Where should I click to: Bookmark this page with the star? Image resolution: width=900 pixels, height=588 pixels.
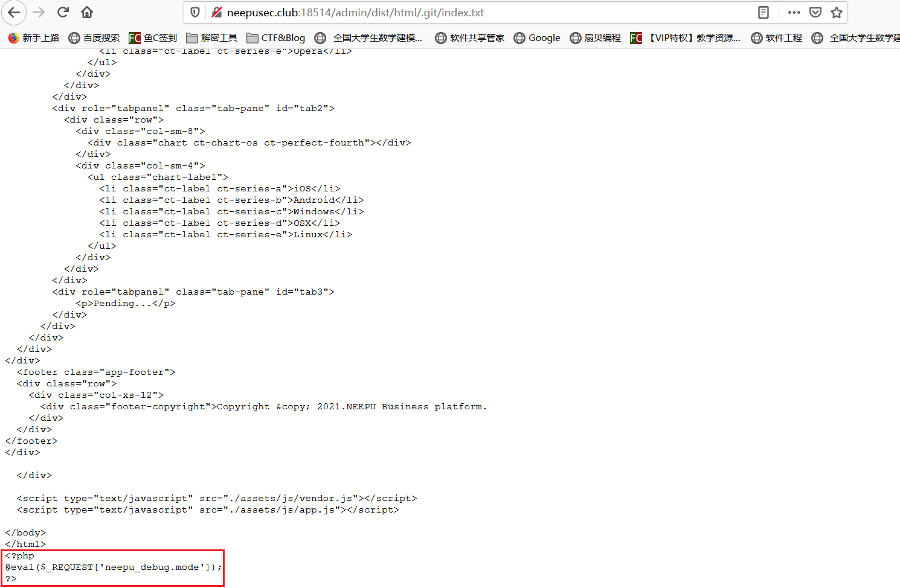837,13
